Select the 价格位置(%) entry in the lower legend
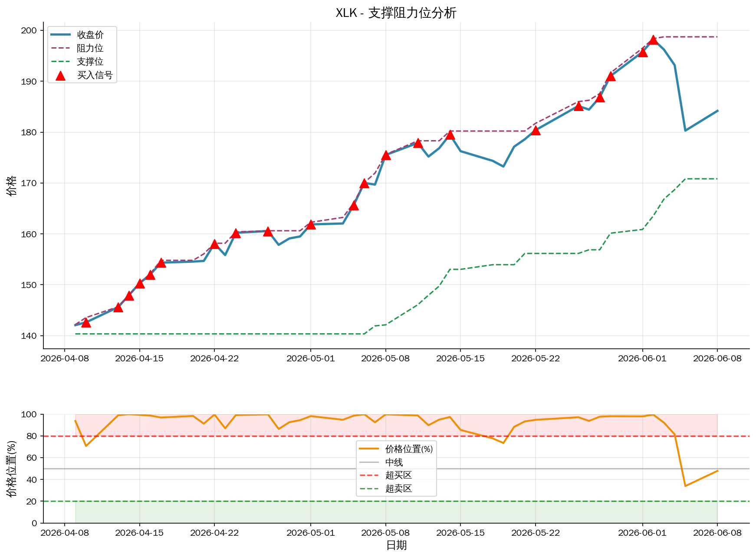The width and height of the screenshot is (756, 557). 409,449
